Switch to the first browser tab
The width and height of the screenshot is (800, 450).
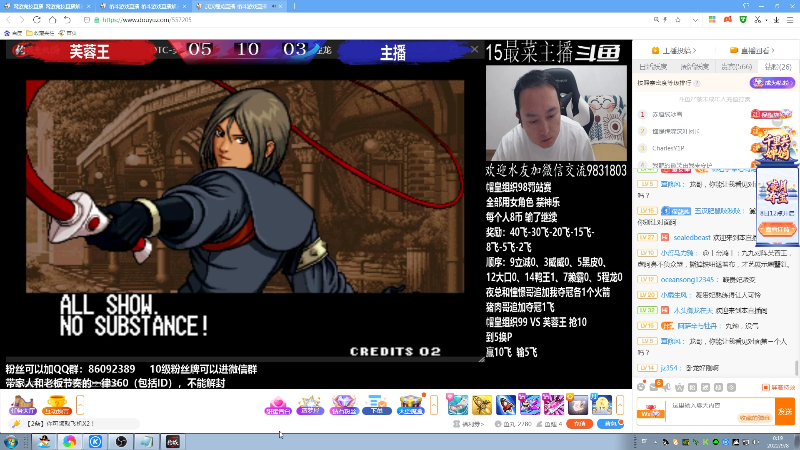pos(47,6)
